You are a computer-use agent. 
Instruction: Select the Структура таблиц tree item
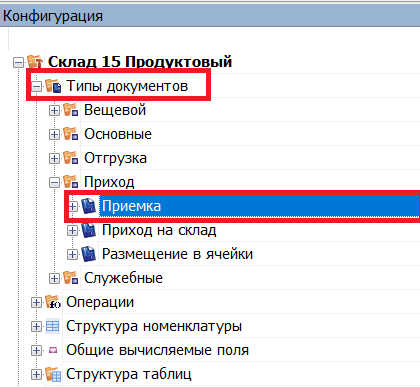pyautogui.click(x=129, y=374)
